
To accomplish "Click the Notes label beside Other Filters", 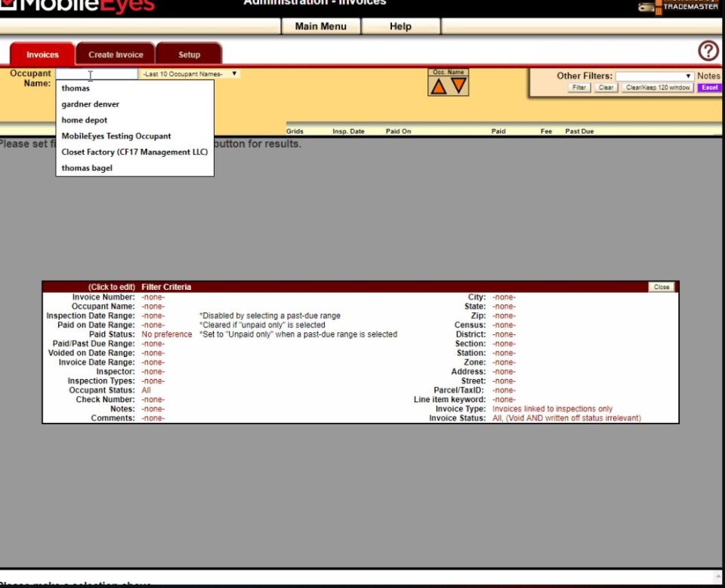I will point(708,75).
